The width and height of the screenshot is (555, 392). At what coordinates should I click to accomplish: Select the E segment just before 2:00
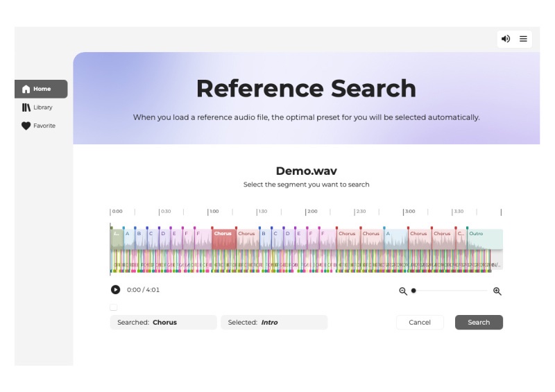(x=301, y=239)
